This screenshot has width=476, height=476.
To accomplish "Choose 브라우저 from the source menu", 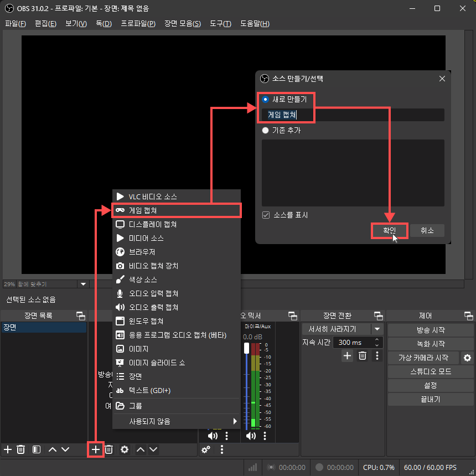I will (x=176, y=252).
